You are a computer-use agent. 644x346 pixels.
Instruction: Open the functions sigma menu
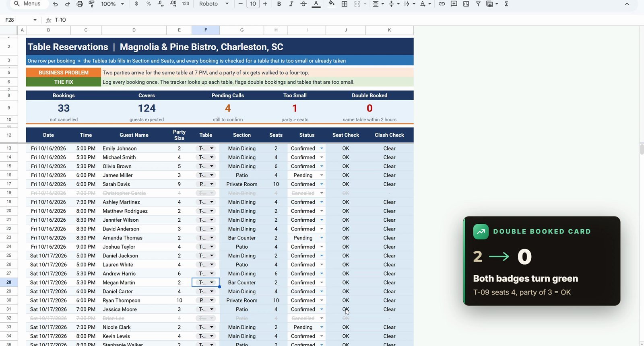(506, 4)
